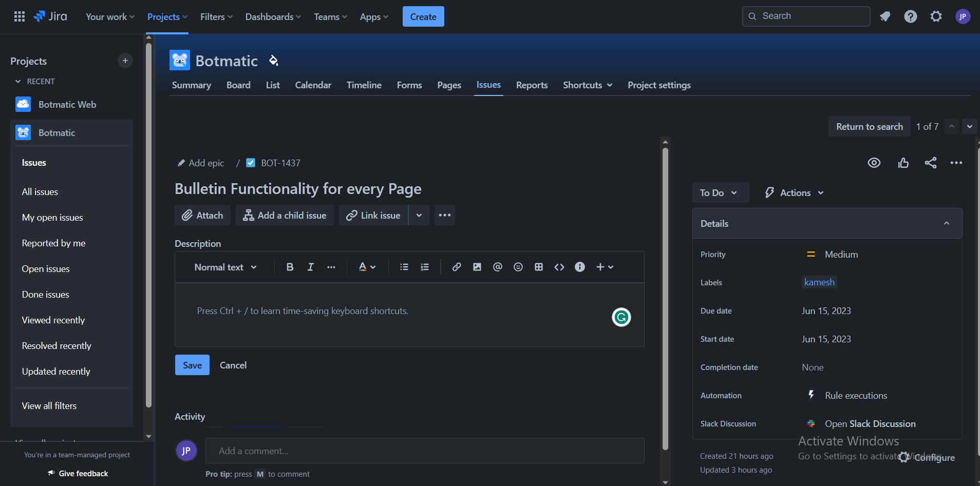Toggle bold formatting in the description editor
980x486 pixels.
[290, 267]
